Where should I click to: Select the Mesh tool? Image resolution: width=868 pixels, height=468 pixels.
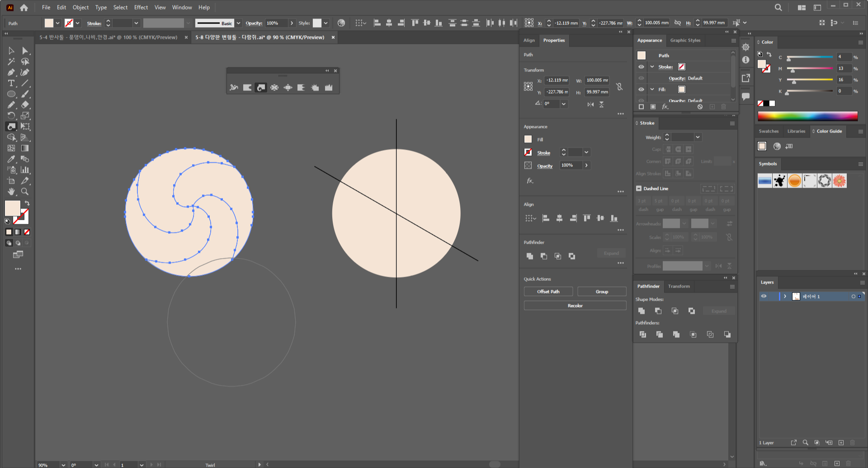(x=11, y=148)
